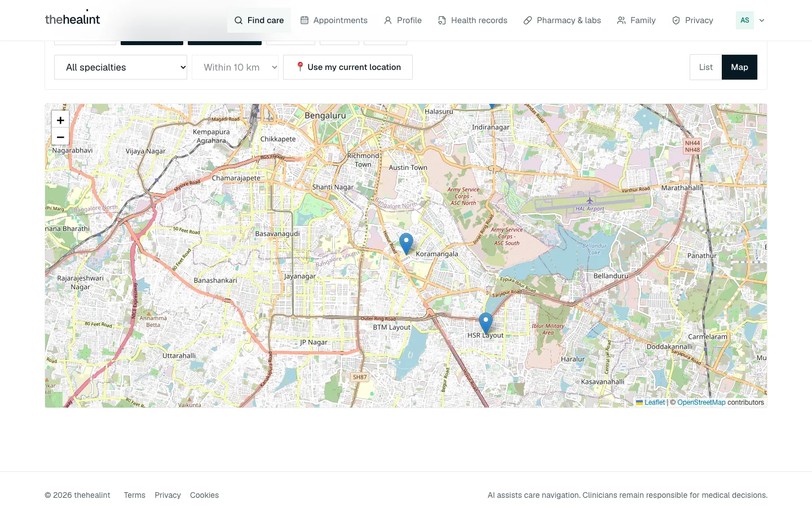Click the AS user avatar
The height and width of the screenshot is (508, 812).
pyautogui.click(x=745, y=20)
